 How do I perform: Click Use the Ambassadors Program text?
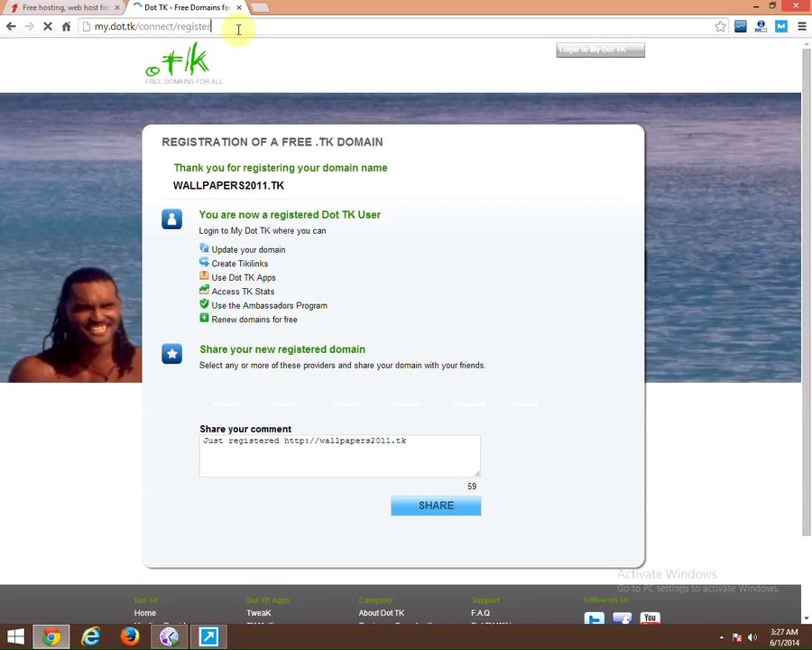point(269,305)
